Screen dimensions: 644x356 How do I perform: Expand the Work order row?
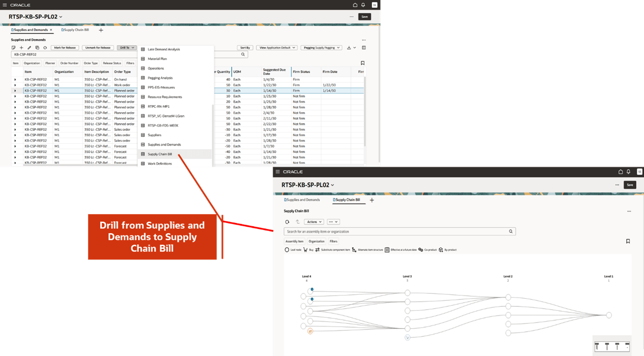15,85
